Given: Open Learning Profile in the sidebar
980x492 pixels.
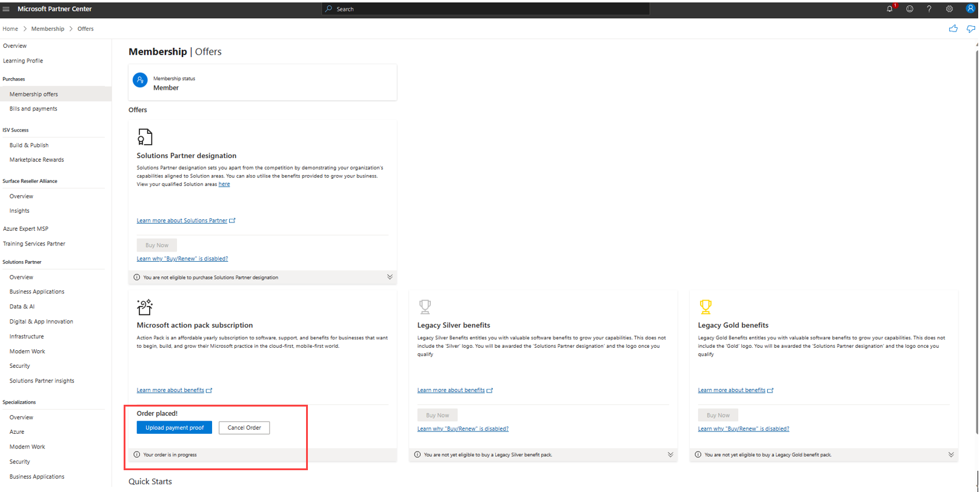Looking at the screenshot, I should pyautogui.click(x=23, y=61).
